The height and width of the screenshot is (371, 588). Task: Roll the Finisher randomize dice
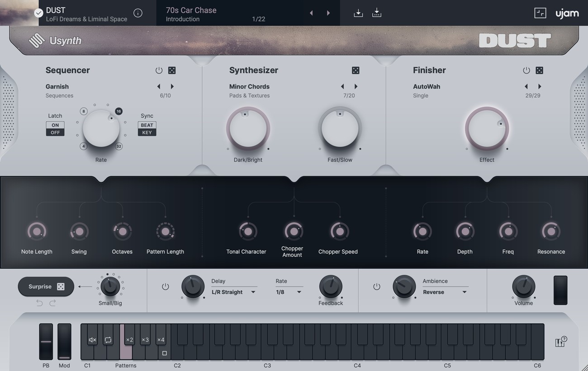[539, 70]
